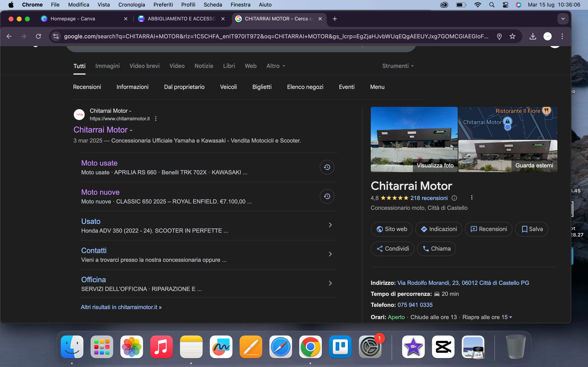588x367 pixels.
Task: Open the Strumenti dropdown
Action: tap(398, 66)
